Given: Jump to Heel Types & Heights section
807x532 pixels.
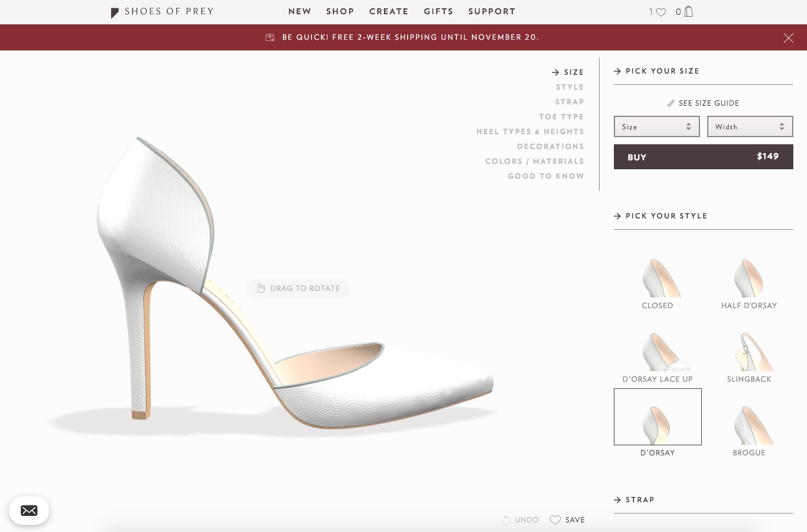Looking at the screenshot, I should (x=530, y=132).
